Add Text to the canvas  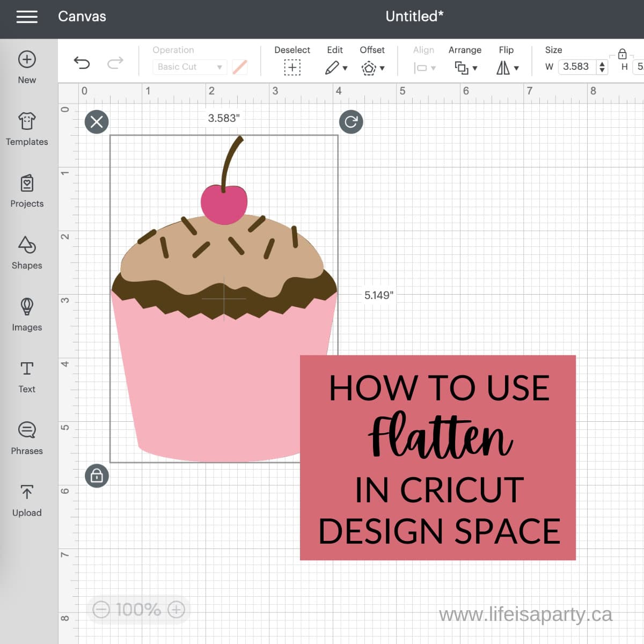point(27,377)
